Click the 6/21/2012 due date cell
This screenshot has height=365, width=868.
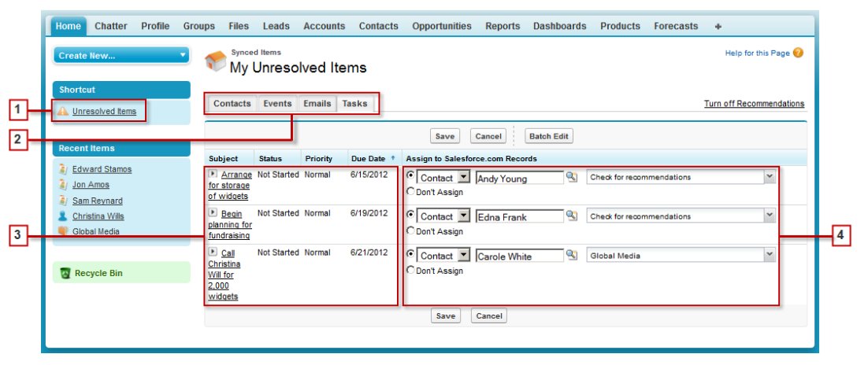pos(369,253)
